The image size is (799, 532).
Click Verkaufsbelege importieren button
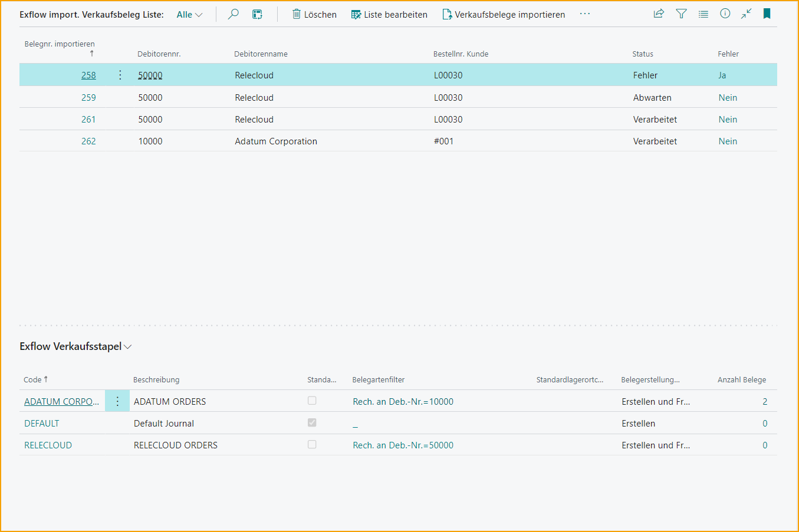pos(504,15)
